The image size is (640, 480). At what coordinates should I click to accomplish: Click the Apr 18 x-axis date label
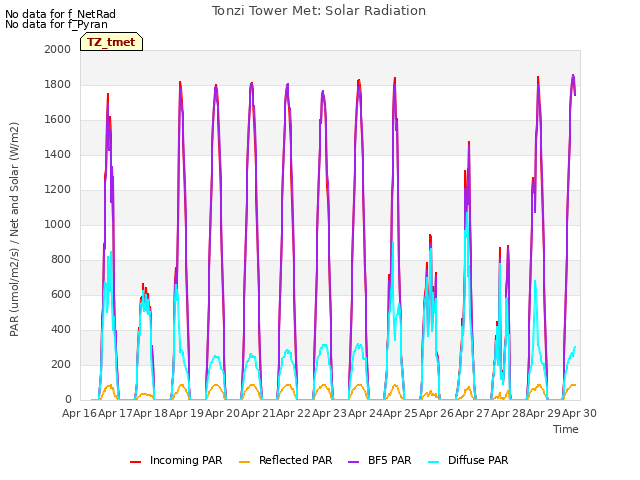[151, 413]
